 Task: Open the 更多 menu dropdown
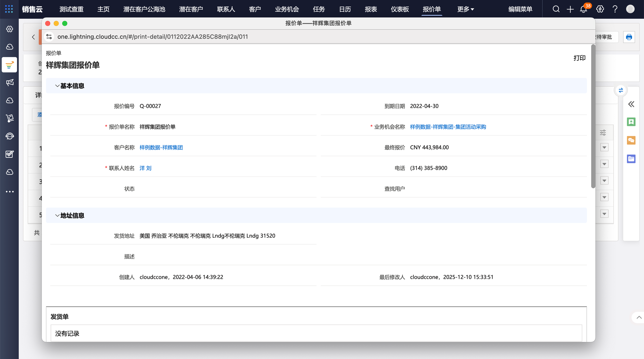[x=466, y=9]
